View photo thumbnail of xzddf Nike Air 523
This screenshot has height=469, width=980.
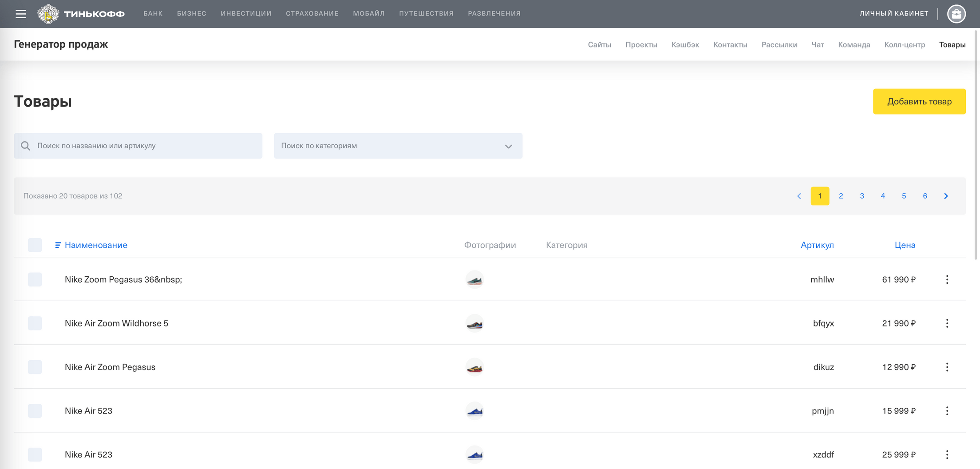coord(474,454)
